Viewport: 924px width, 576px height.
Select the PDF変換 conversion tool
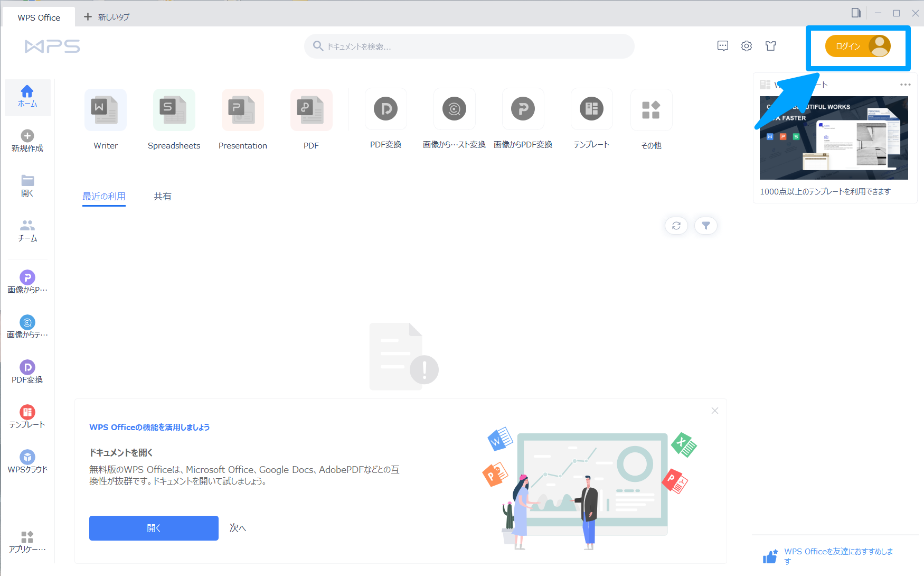pyautogui.click(x=385, y=116)
